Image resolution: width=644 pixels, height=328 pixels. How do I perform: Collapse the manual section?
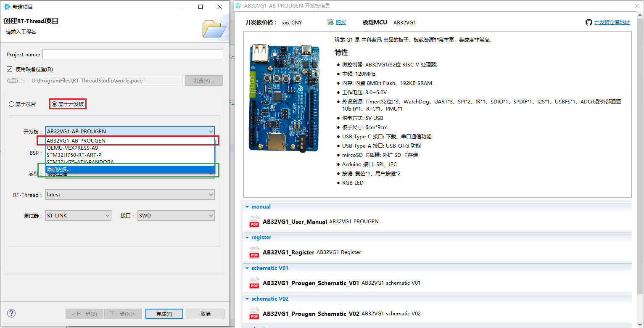click(x=247, y=207)
